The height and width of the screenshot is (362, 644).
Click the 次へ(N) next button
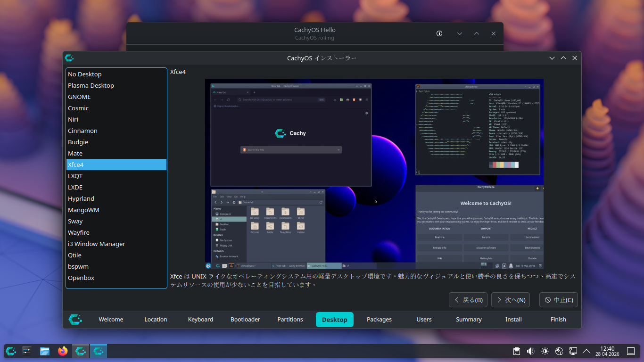[510, 300]
